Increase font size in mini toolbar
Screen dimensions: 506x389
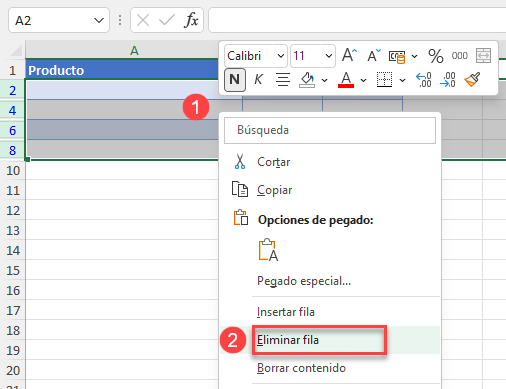349,55
